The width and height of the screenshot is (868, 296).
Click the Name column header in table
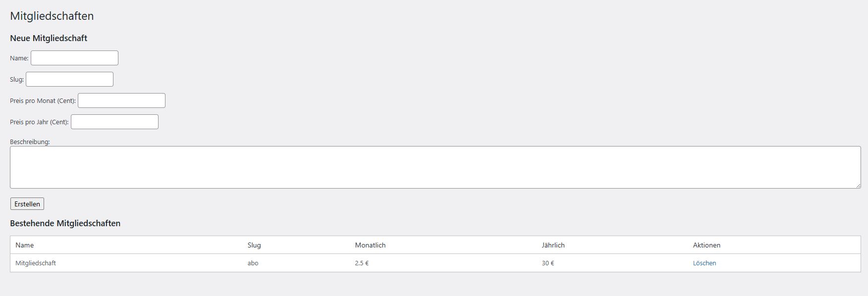point(25,245)
